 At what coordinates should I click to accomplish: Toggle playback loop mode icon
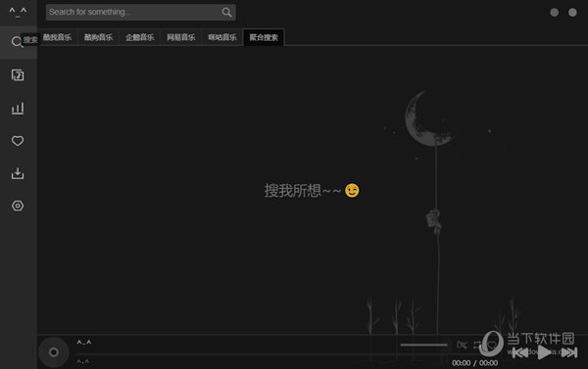pyautogui.click(x=477, y=345)
